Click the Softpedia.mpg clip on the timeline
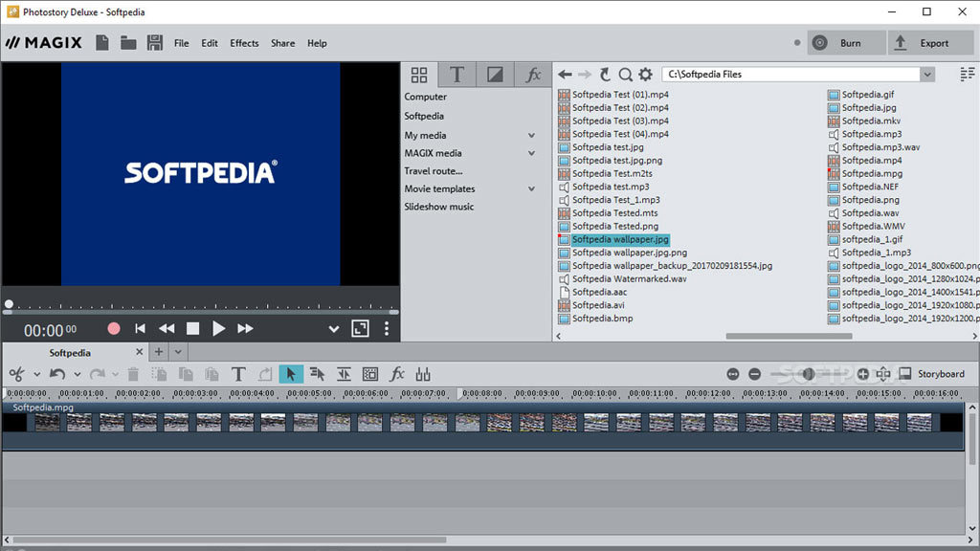Viewport: 980px width, 551px height. 482,426
